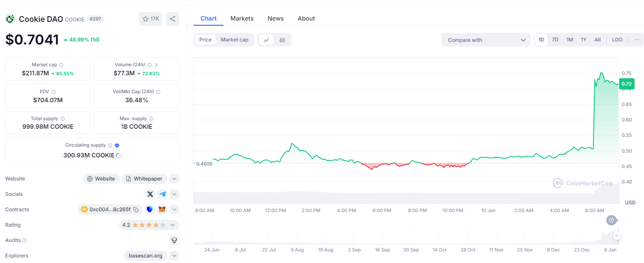Open basescan.org explorer link

(x=146, y=256)
